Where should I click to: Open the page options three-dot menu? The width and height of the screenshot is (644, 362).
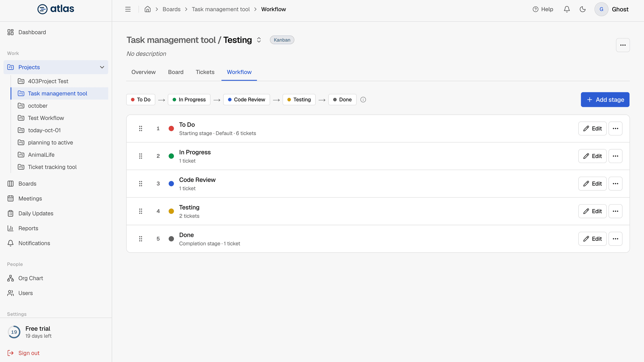623,45
